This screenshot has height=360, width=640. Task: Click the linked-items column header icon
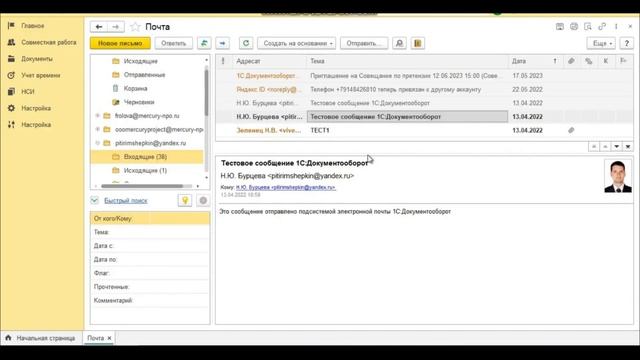pos(588,61)
